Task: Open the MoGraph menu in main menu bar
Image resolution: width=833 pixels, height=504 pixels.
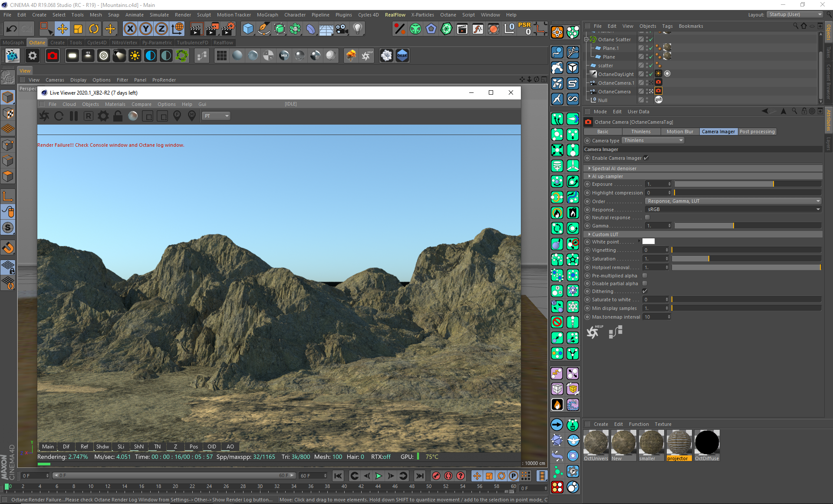Action: click(267, 15)
